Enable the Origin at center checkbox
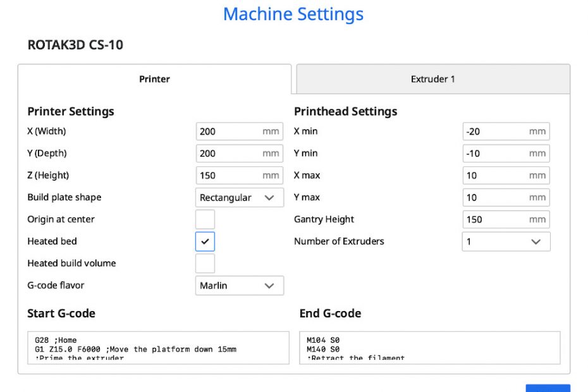 click(x=205, y=219)
